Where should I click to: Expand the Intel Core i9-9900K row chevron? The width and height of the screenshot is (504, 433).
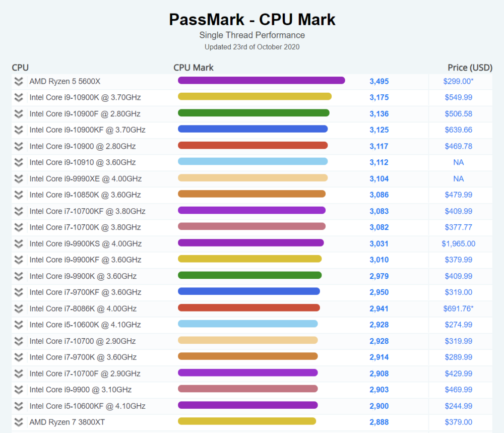tap(19, 276)
